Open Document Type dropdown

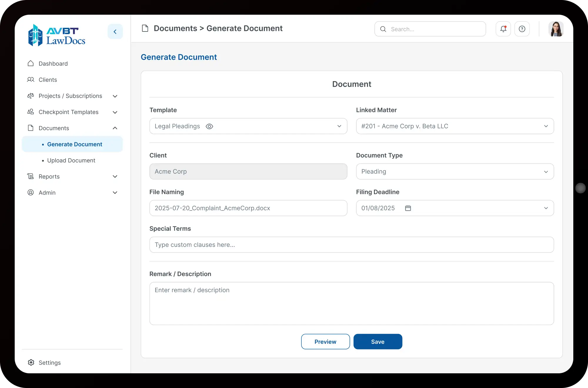point(455,171)
